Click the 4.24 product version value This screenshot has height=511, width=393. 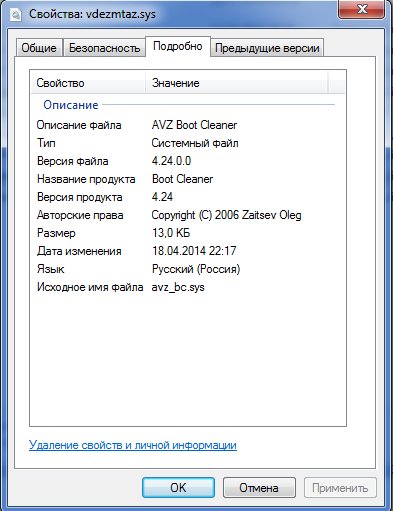click(162, 197)
